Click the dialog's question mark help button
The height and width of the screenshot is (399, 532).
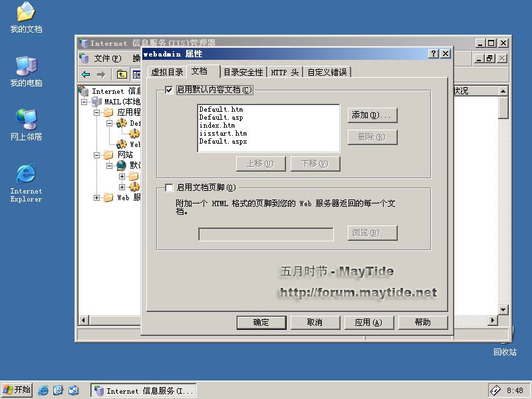click(433, 54)
